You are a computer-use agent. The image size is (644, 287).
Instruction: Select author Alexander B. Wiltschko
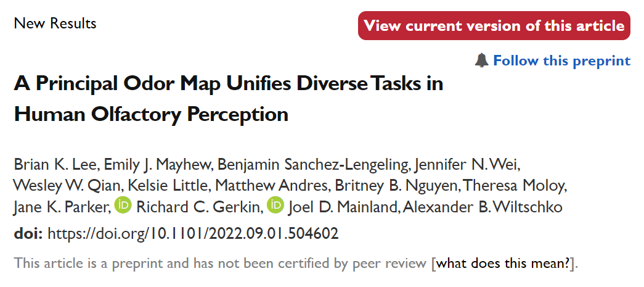pos(482,206)
